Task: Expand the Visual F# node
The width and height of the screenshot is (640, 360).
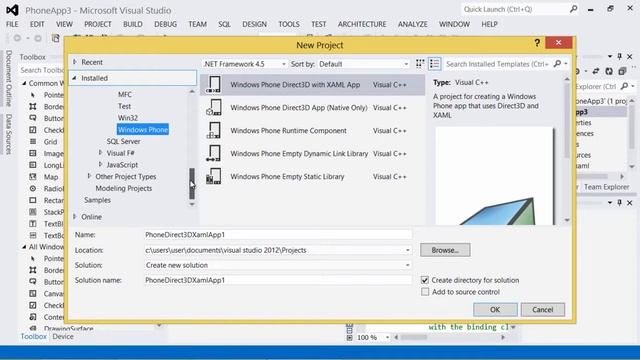Action: click(x=100, y=153)
